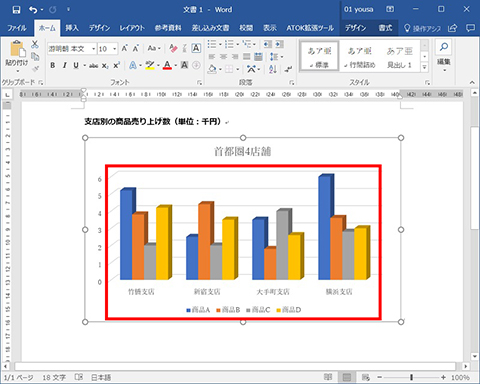Open the font size dropdown
The height and width of the screenshot is (384, 480).
coord(115,49)
